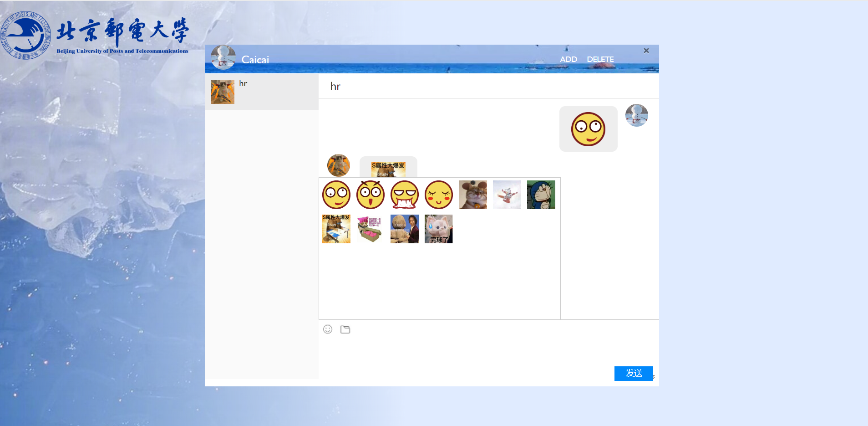The width and height of the screenshot is (868, 426).
Task: Click the sent emoji message bubble
Action: 588,129
